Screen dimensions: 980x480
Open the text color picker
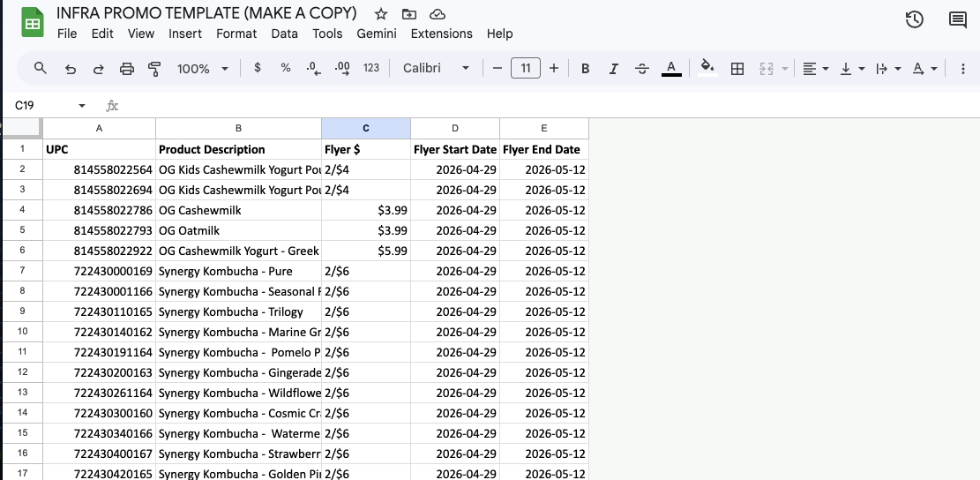(671, 68)
